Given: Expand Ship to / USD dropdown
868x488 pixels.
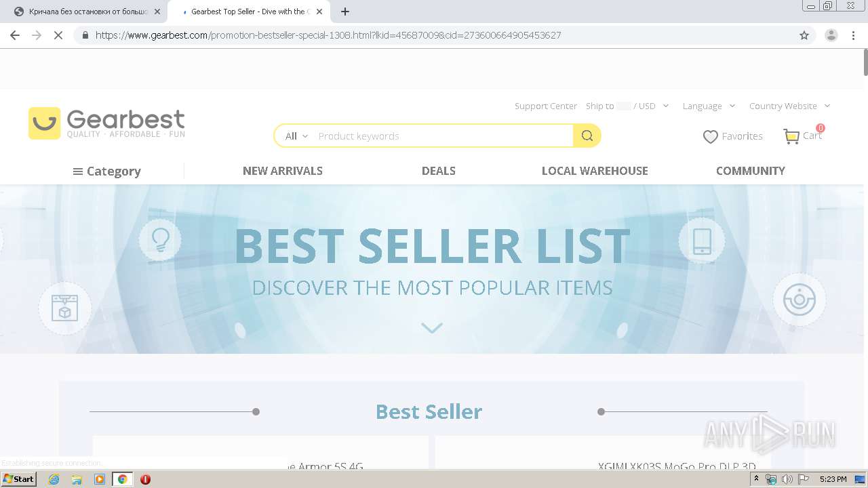Looking at the screenshot, I should click(627, 106).
